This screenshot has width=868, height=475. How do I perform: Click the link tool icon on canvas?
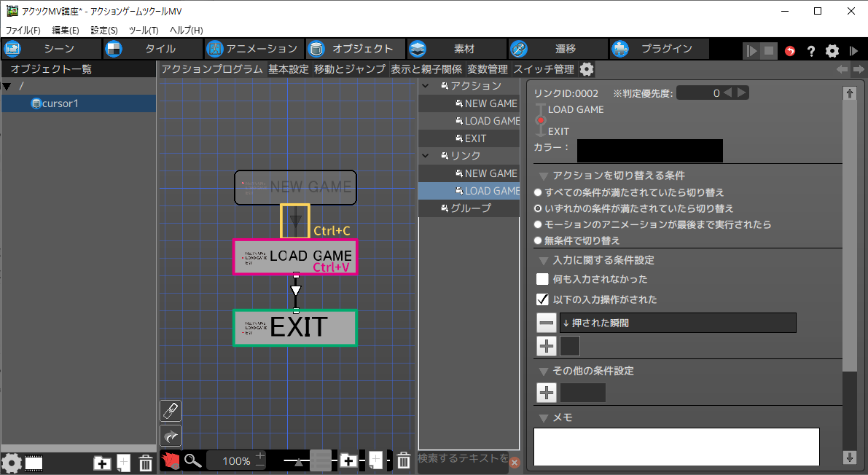[171, 411]
